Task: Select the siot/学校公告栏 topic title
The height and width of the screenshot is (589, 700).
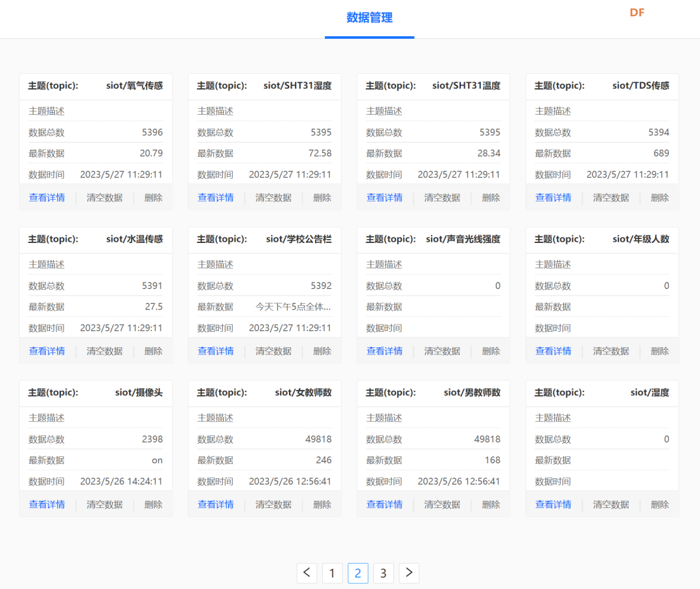Action: click(299, 239)
